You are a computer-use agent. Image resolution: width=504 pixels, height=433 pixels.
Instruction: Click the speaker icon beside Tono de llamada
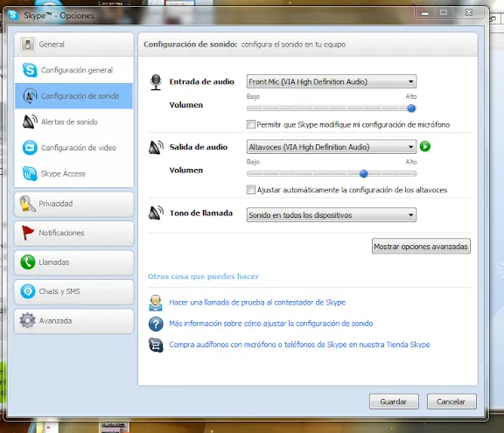[156, 213]
